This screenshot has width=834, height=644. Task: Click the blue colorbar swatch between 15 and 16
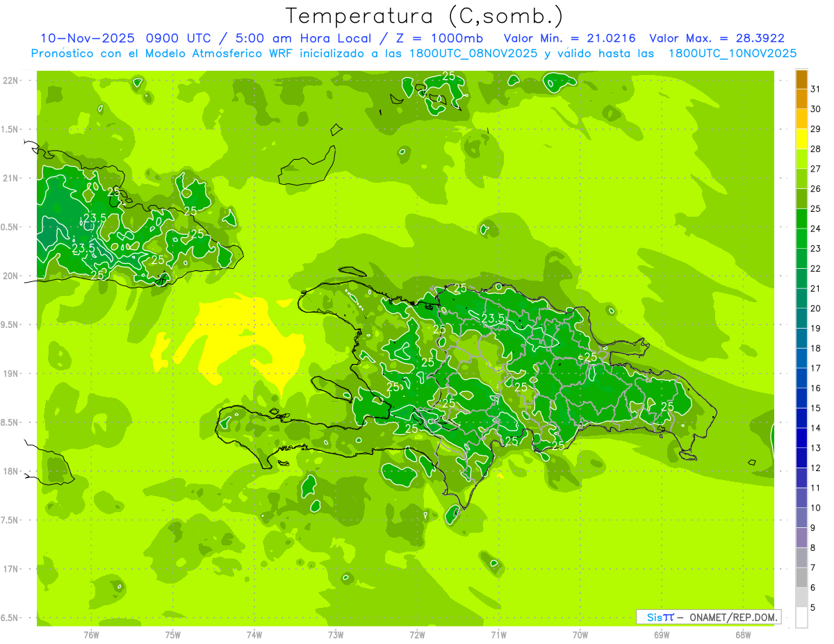801,398
